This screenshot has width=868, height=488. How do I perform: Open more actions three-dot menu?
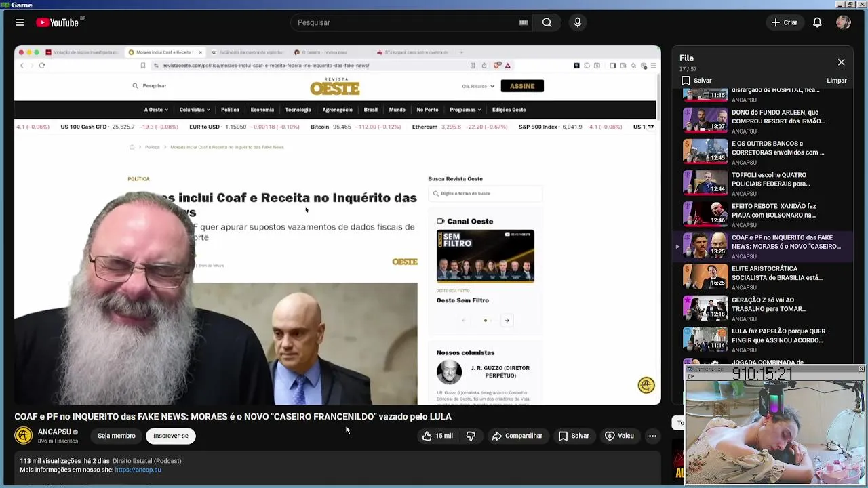coord(652,436)
